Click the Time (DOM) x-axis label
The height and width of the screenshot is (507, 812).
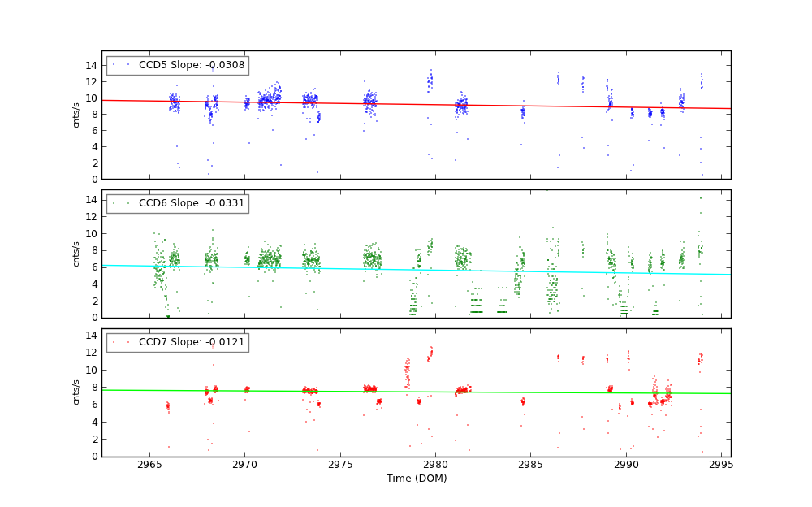click(x=416, y=479)
